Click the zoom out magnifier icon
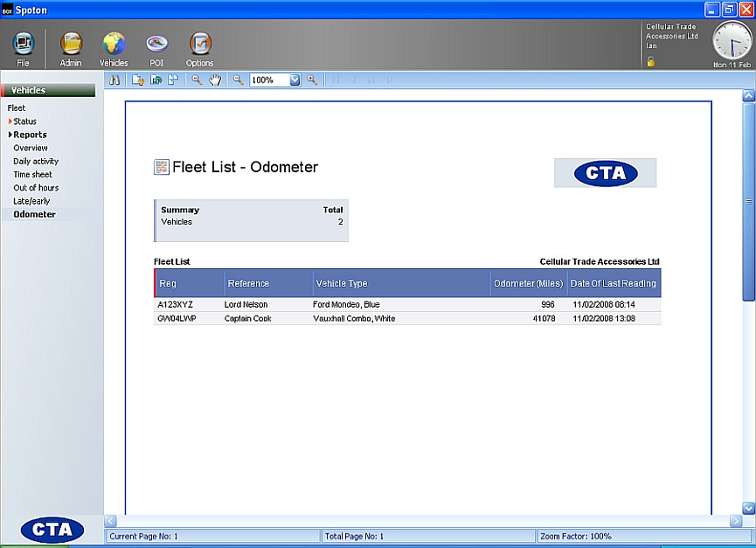 click(x=238, y=80)
